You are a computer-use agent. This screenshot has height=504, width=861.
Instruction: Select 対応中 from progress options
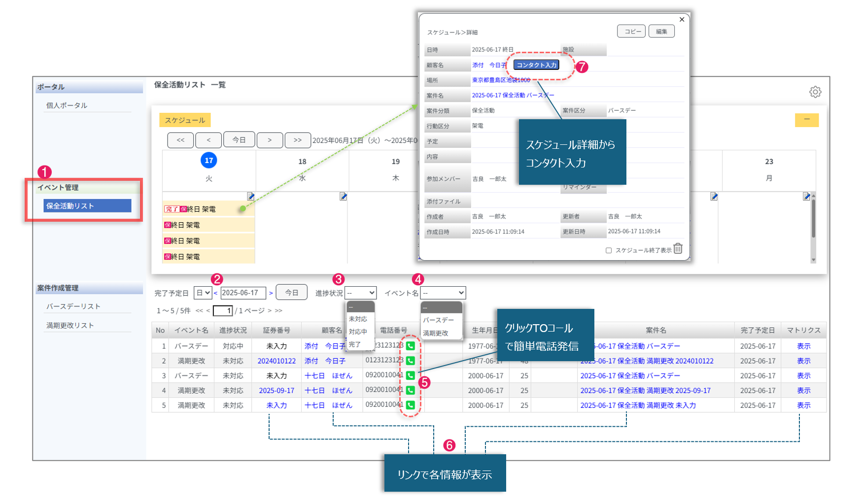point(358,332)
